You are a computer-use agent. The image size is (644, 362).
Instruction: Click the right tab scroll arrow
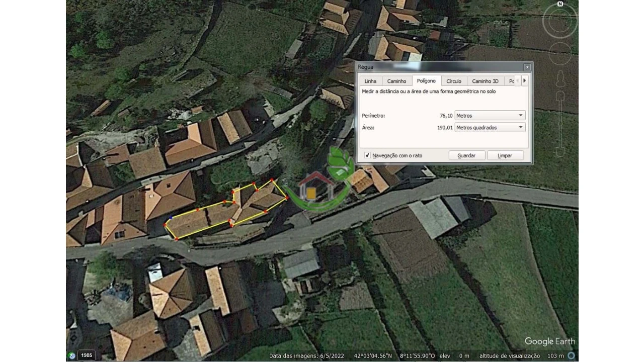click(x=524, y=80)
